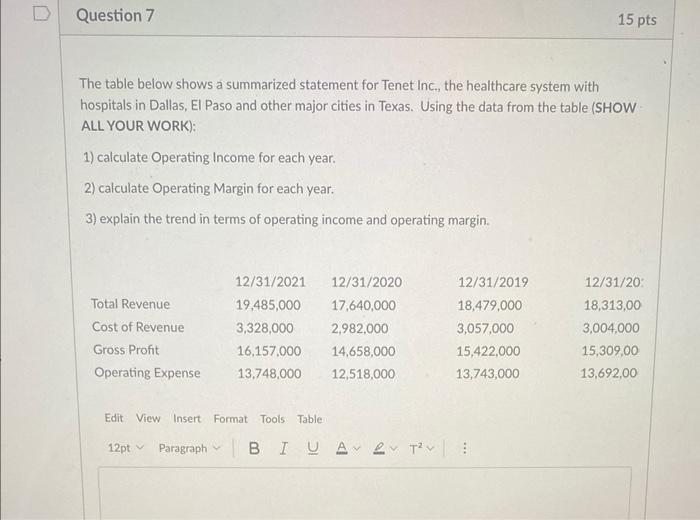The width and height of the screenshot is (700, 520).
Task: Select the value 15,422,000
Action: (x=488, y=351)
